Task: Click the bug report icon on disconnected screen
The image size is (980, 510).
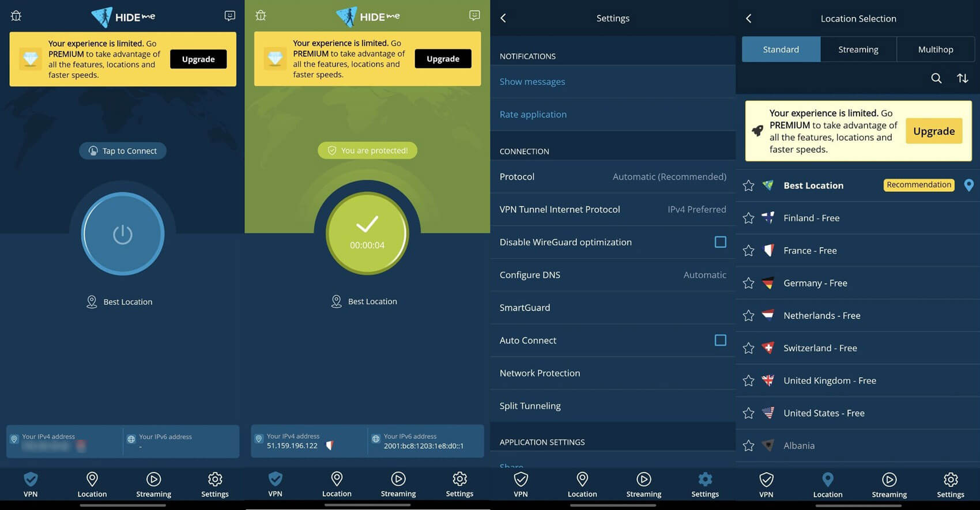Action: [x=16, y=16]
